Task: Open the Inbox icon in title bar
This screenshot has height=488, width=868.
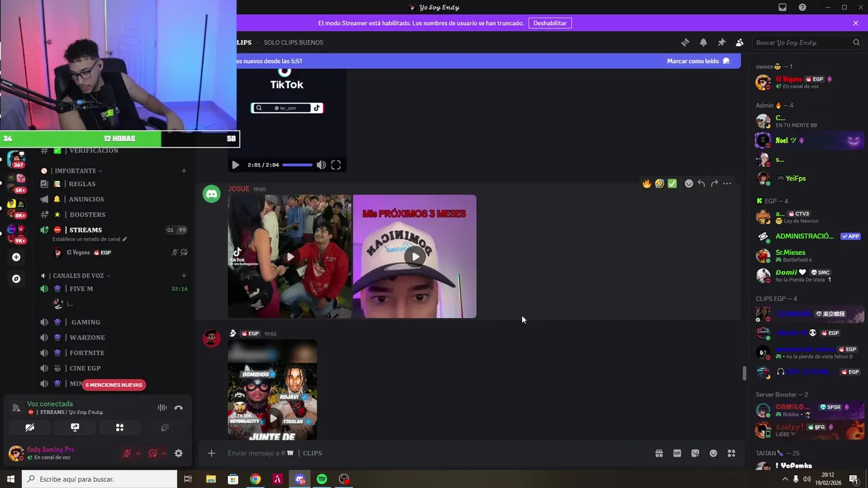Action: pyautogui.click(x=783, y=7)
